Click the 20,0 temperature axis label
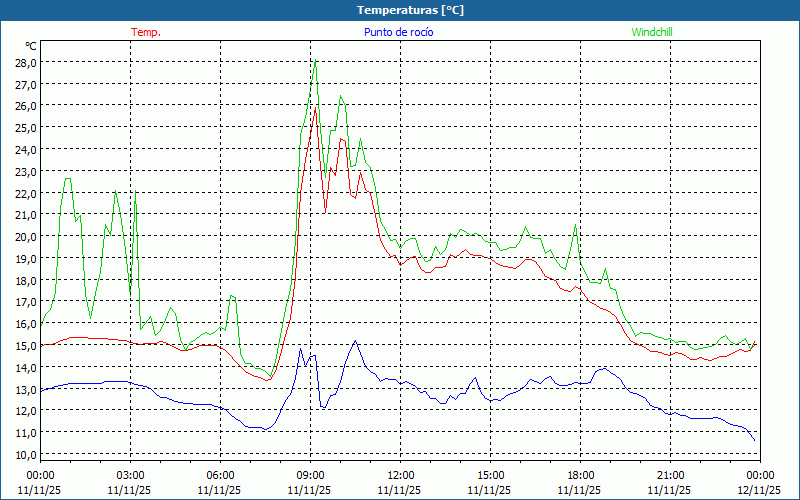 (25, 236)
